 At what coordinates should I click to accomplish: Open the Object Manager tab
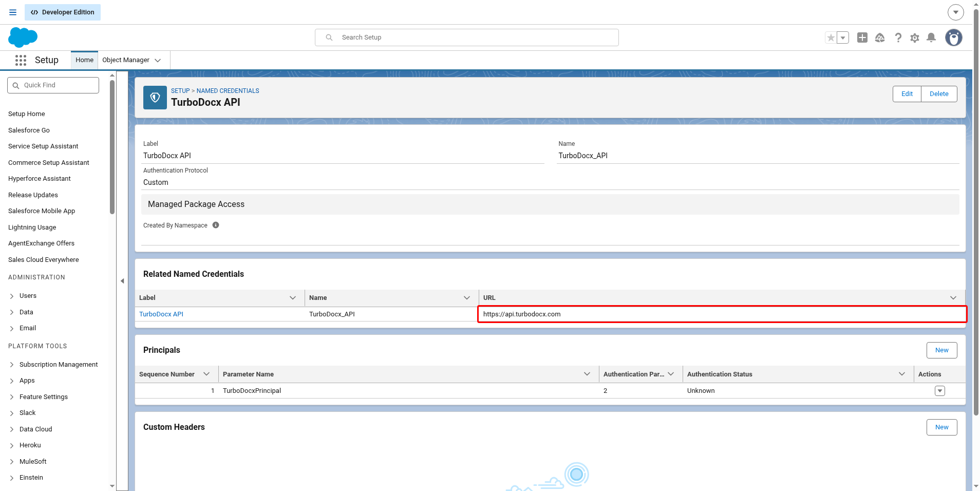(126, 60)
